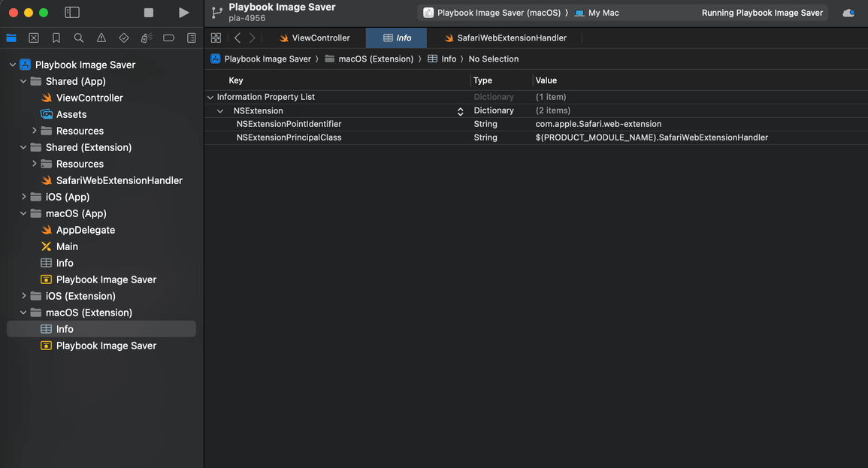Open the Report navigator
The width and height of the screenshot is (868, 468).
[191, 38]
